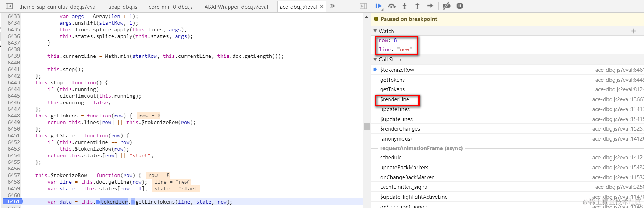Open source link for schedule frame
This screenshot has height=208, width=644.
click(618, 158)
